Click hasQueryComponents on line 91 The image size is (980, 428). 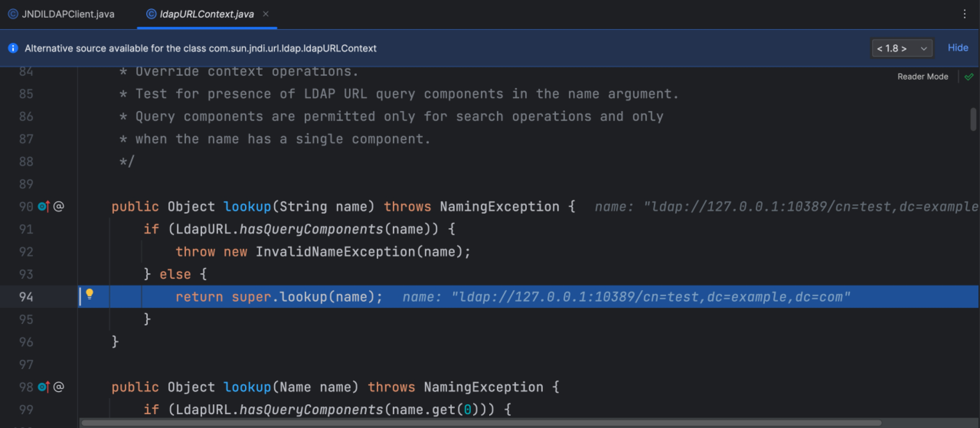(x=311, y=229)
